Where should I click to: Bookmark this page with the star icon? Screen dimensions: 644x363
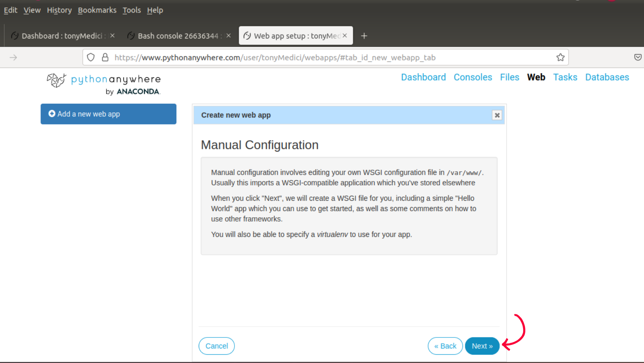(560, 57)
